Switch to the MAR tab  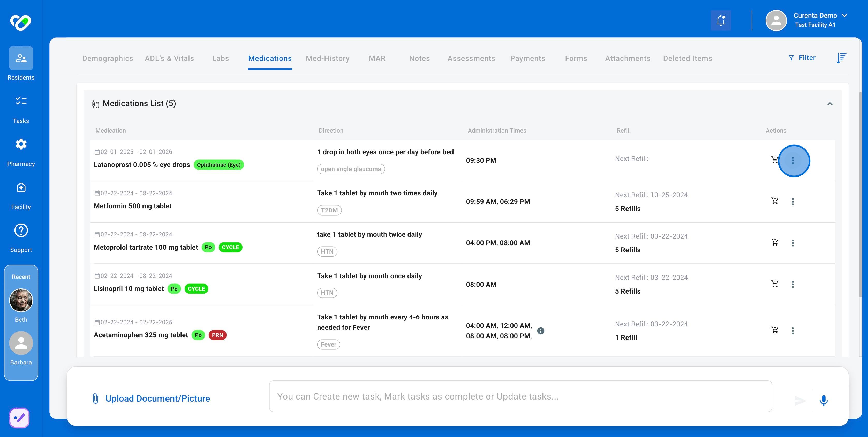tap(377, 59)
